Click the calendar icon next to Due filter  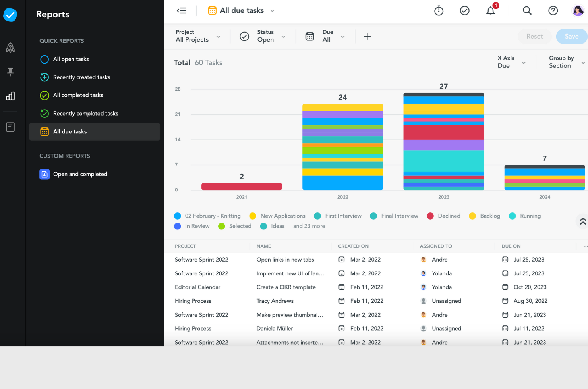coord(309,37)
